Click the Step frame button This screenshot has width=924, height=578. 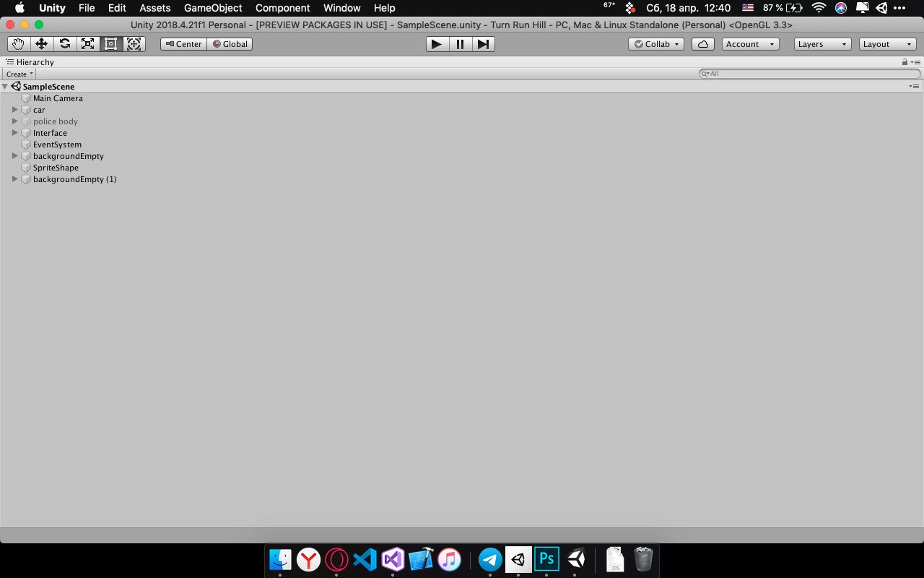click(x=483, y=44)
